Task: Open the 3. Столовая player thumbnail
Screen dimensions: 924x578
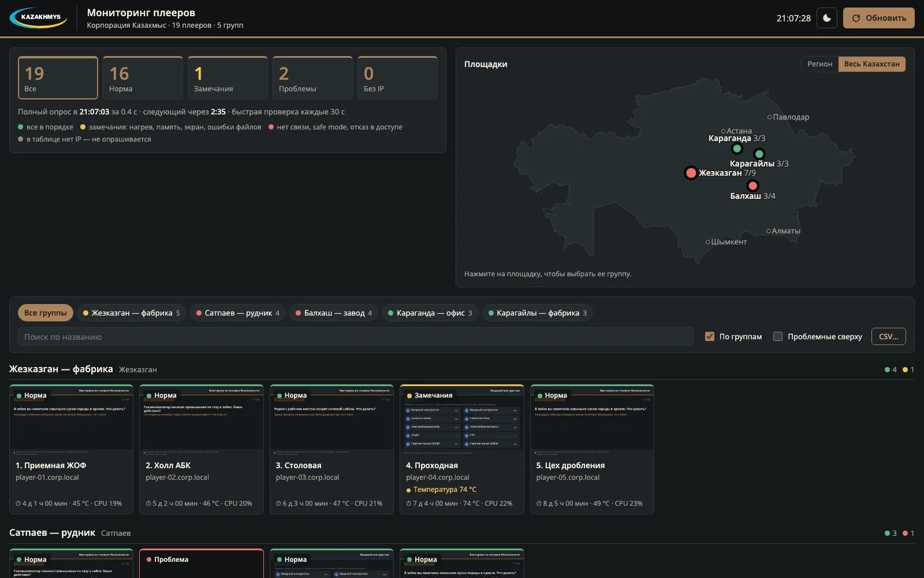Action: [x=331, y=417]
